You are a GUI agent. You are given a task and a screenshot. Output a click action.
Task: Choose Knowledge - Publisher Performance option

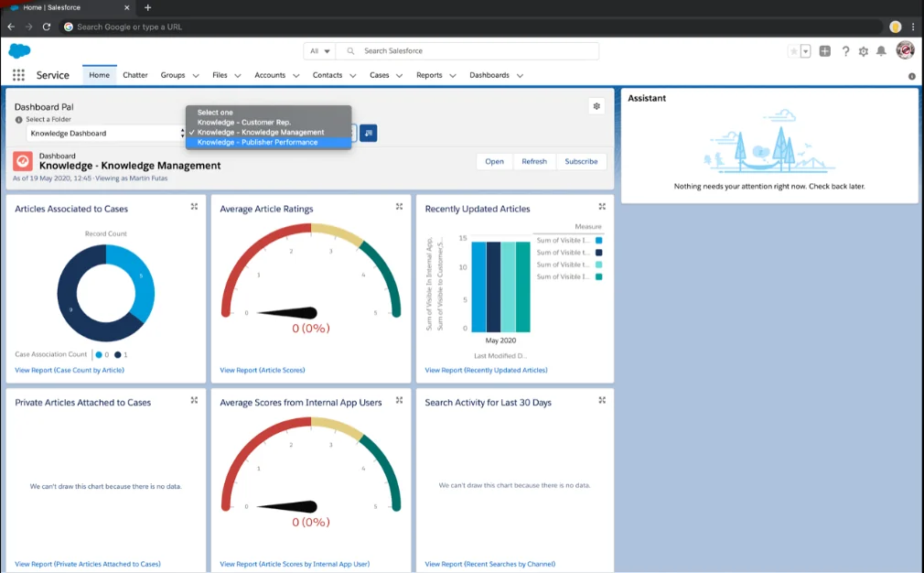(x=269, y=142)
